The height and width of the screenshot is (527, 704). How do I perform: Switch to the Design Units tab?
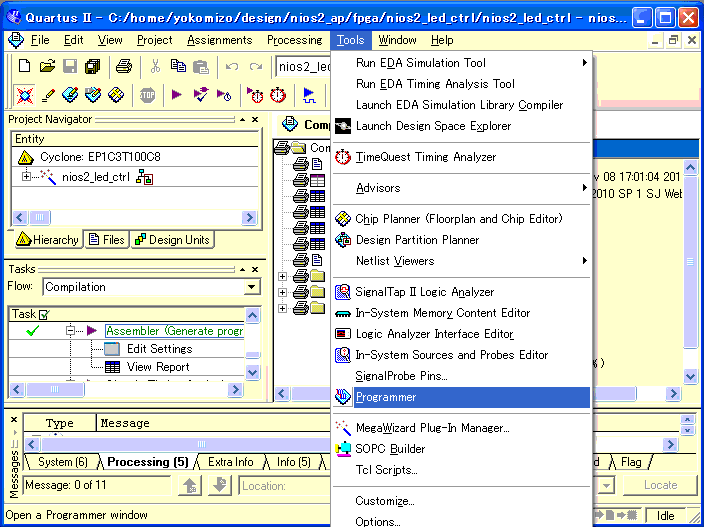pyautogui.click(x=172, y=240)
